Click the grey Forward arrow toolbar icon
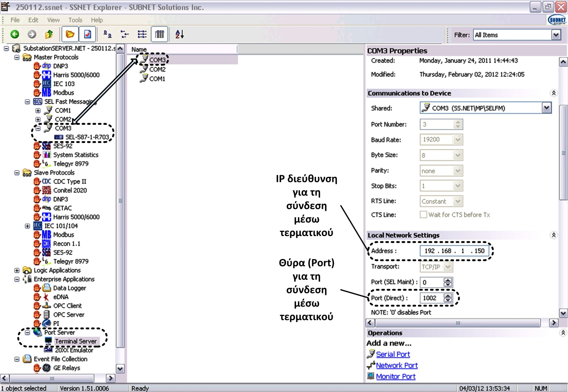568x392 pixels. [32, 34]
